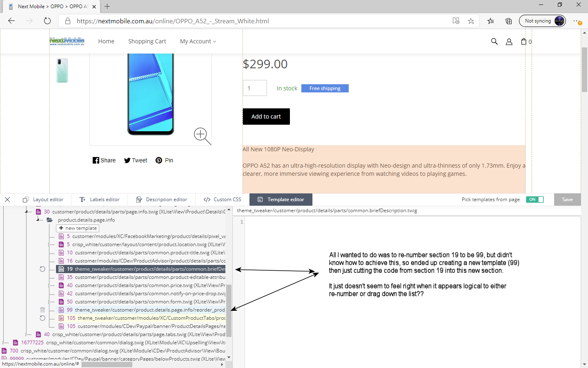Share product on Facebook

point(104,160)
